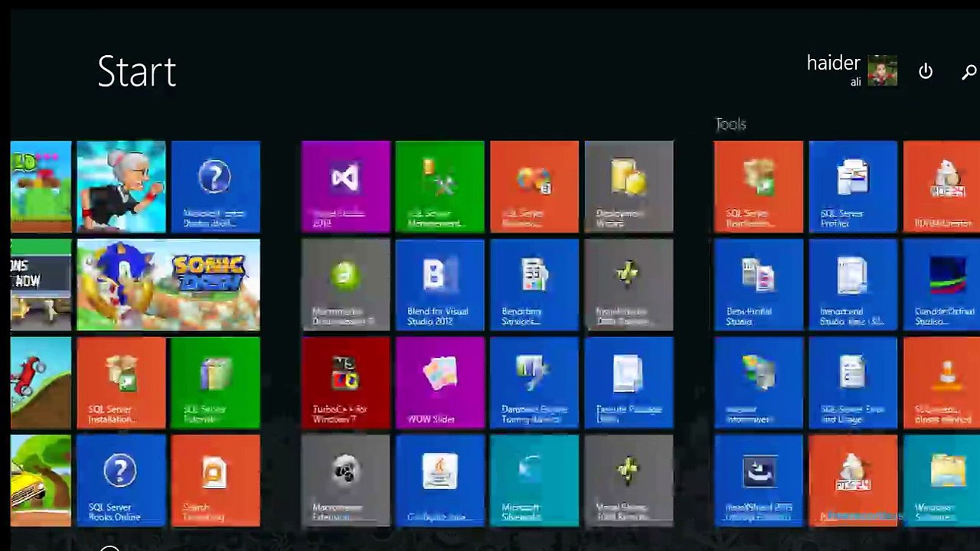The width and height of the screenshot is (980, 551).
Task: Launch the Angry Gran game tile
Action: (x=121, y=187)
